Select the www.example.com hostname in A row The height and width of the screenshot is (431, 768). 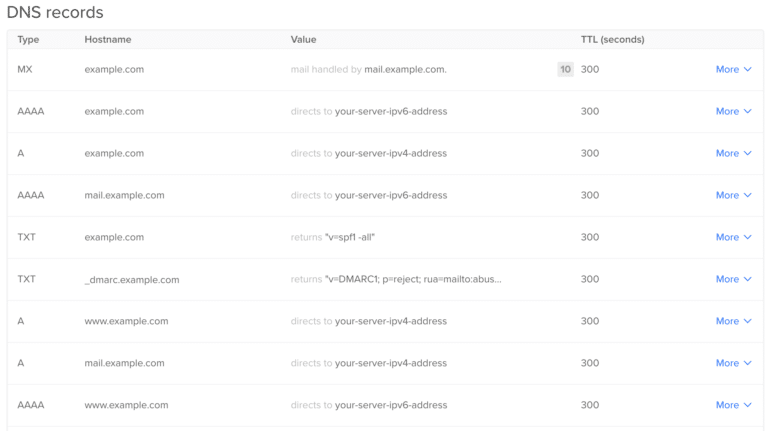(126, 322)
